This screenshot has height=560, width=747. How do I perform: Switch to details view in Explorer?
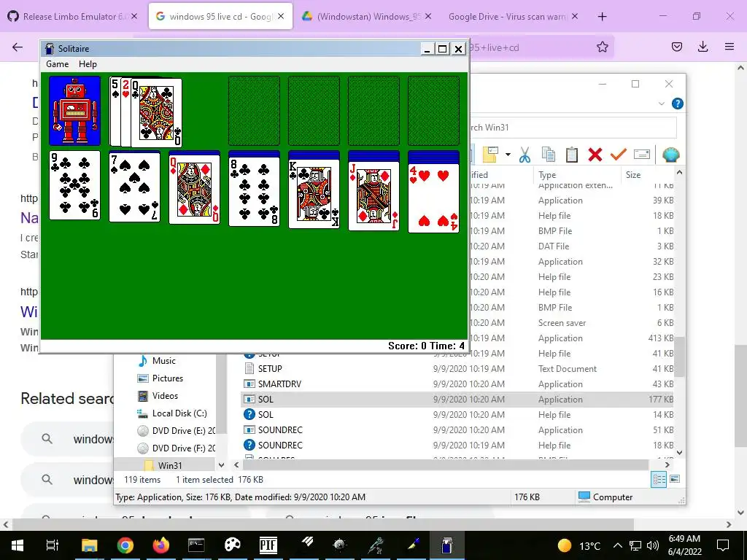point(659,479)
